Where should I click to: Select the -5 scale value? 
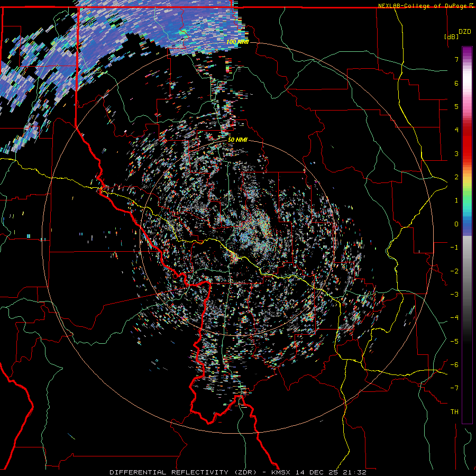[454, 341]
